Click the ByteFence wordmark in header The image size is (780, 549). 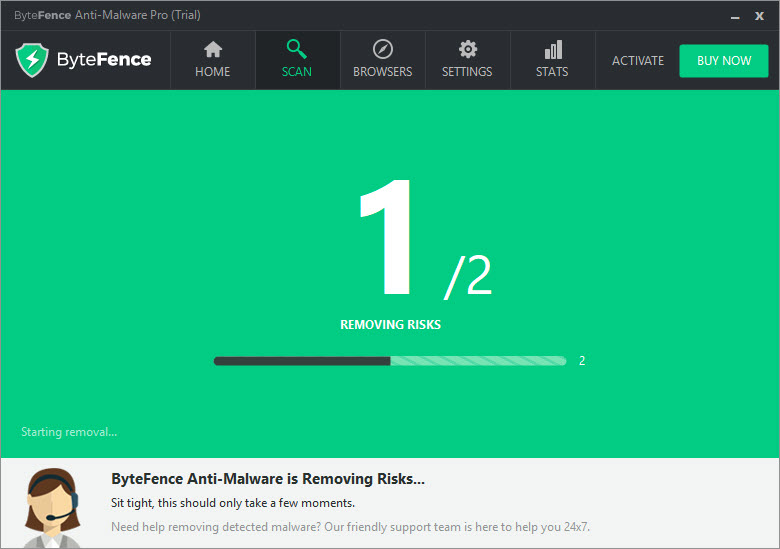tap(104, 60)
